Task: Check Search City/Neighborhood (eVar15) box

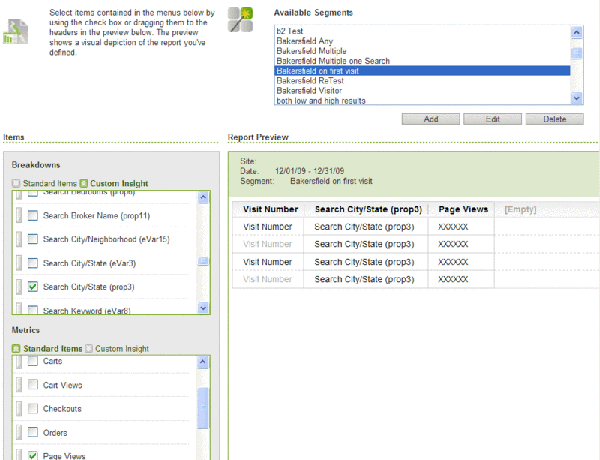Action: coord(33,239)
